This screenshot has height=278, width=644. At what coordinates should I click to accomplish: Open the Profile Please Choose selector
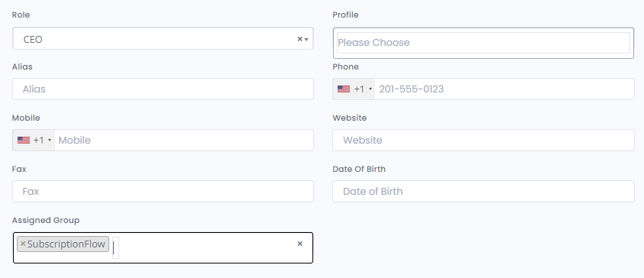click(x=484, y=43)
